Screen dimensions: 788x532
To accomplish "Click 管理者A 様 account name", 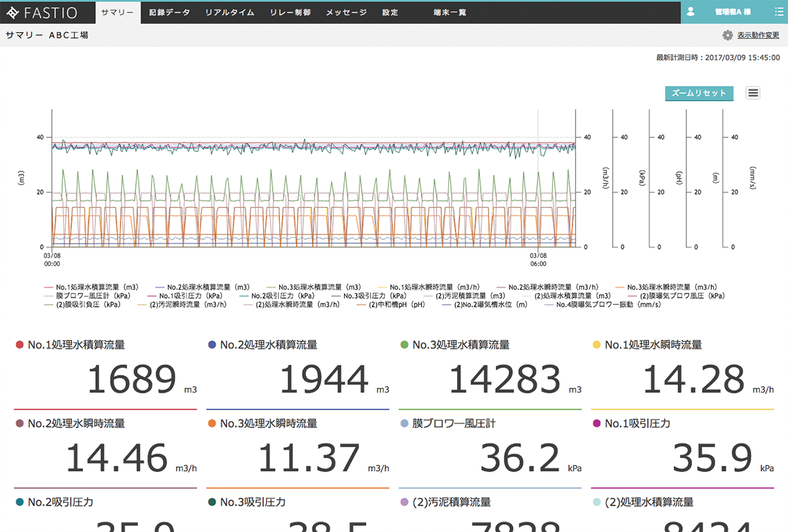I will coord(732,12).
